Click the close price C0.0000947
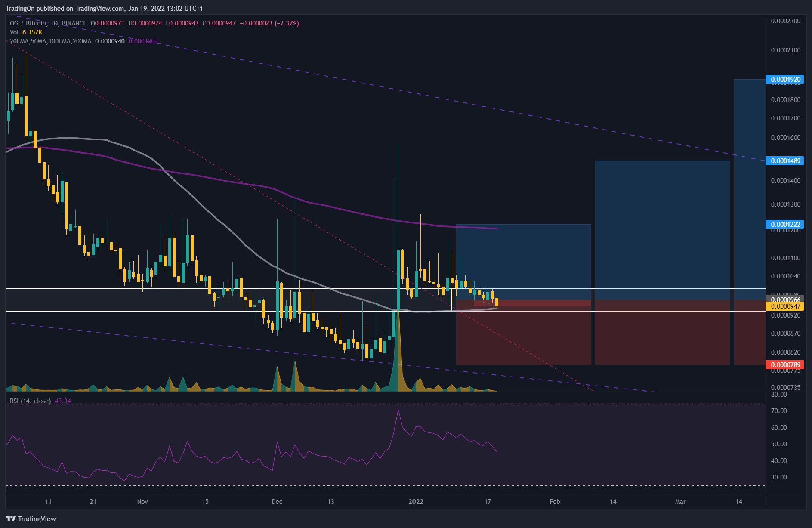The width and height of the screenshot is (812, 528). 219,23
